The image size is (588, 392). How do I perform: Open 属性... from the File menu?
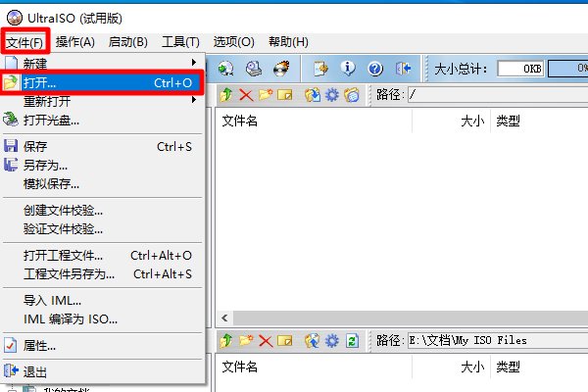click(102, 346)
